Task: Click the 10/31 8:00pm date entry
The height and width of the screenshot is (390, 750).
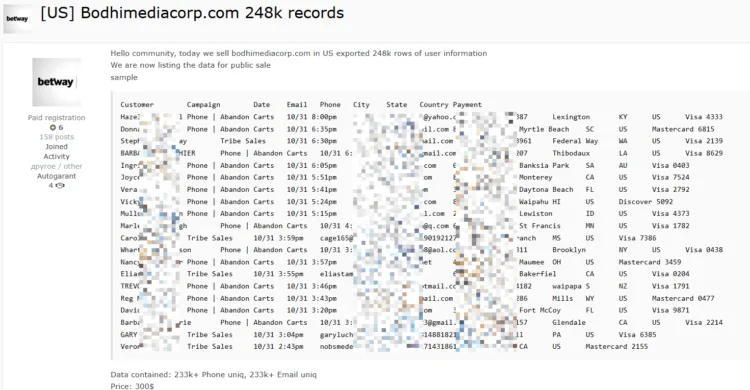Action: [312, 117]
